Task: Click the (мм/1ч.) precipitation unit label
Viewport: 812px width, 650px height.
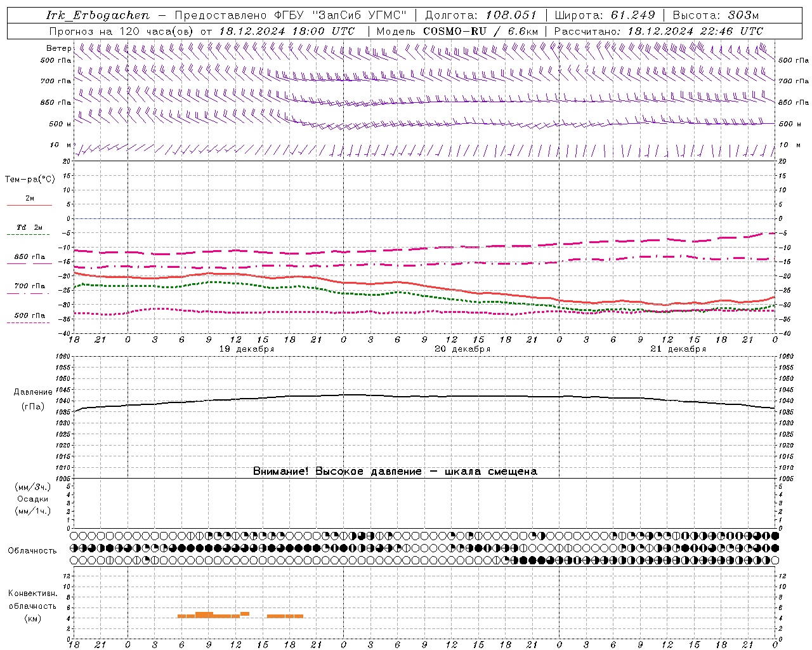Action: (x=33, y=511)
